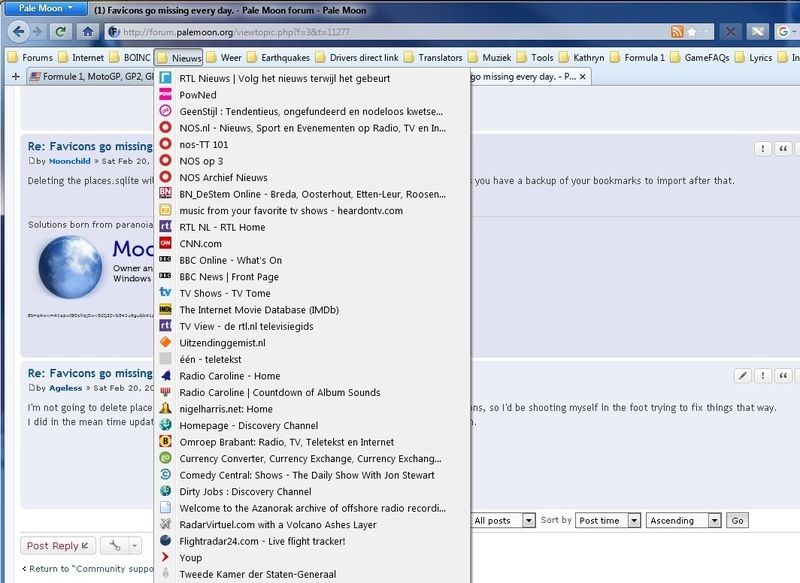Click the Comedy Central bookmark favicon
Image resolution: width=800 pixels, height=583 pixels.
point(165,474)
